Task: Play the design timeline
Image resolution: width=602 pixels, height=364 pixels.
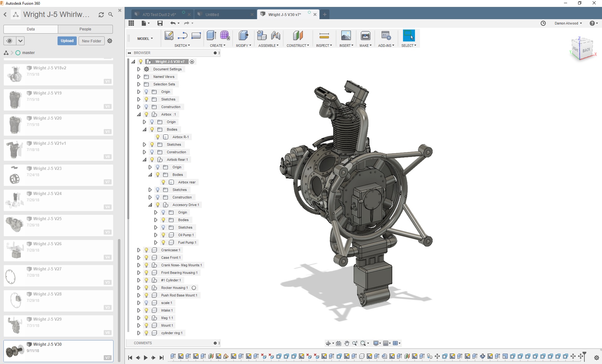Action: coord(146,357)
